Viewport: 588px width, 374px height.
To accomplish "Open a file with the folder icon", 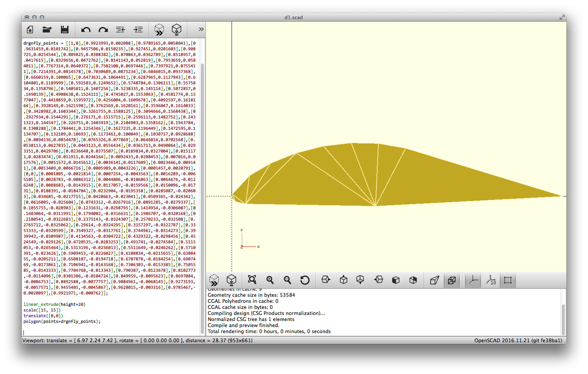I will [47, 30].
